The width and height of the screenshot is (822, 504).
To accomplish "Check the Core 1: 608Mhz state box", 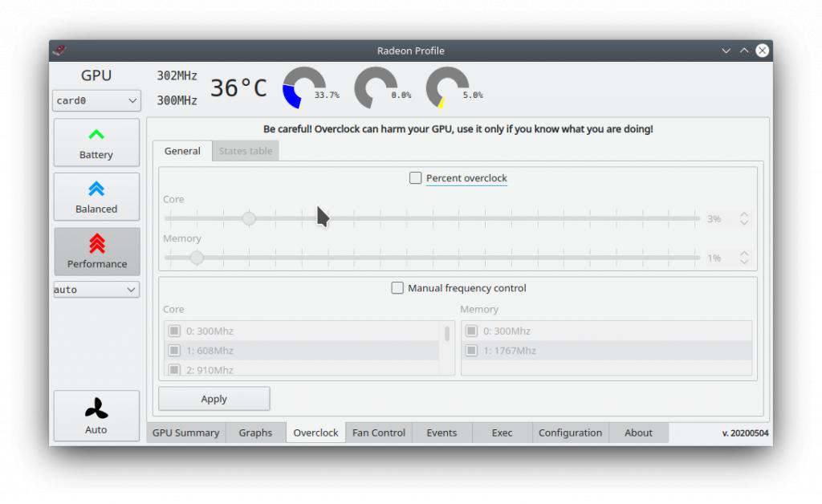I will [174, 351].
